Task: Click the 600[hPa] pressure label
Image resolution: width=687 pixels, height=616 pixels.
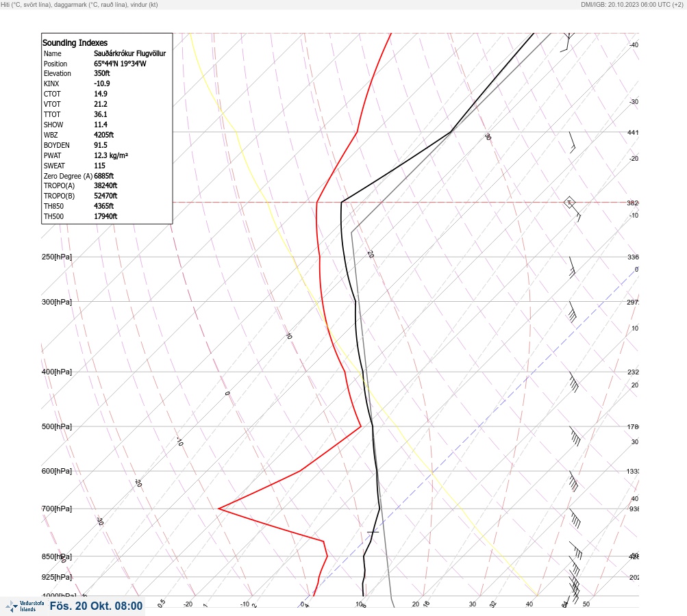Action: click(x=57, y=471)
